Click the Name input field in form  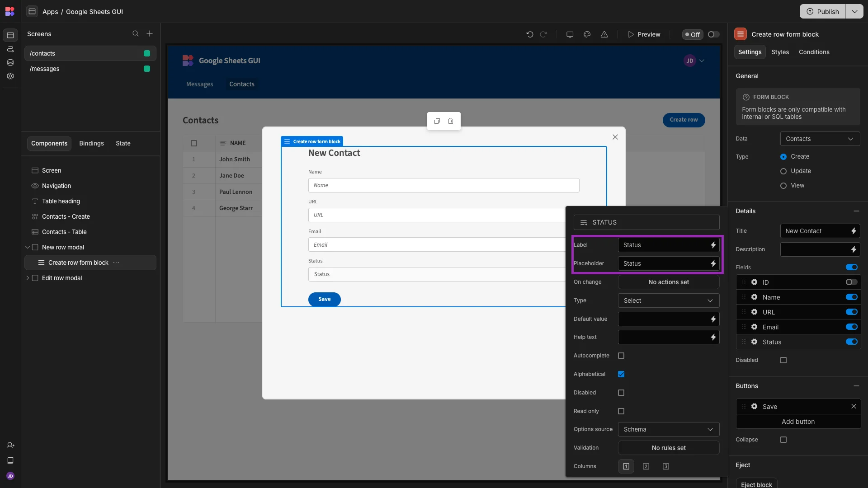[x=443, y=185]
